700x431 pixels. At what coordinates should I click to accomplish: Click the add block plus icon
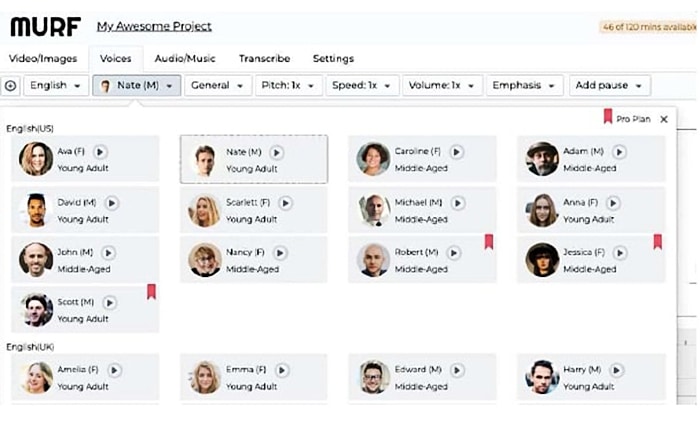tap(10, 85)
